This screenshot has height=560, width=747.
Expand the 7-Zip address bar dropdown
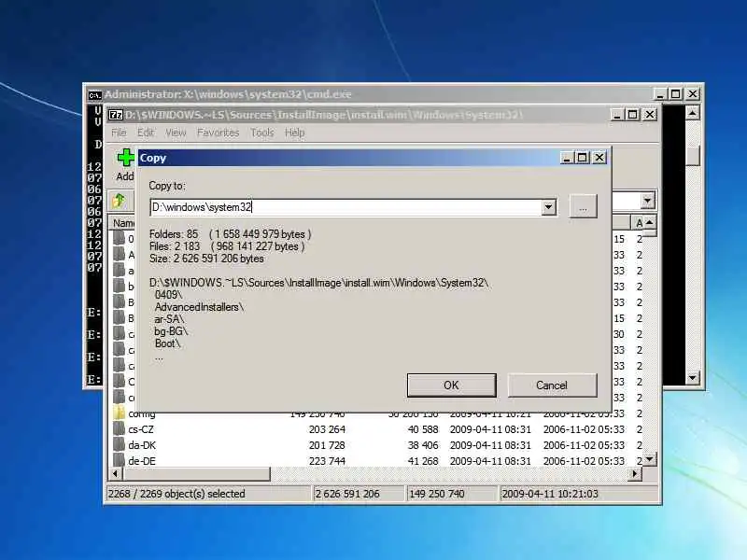[x=647, y=201]
